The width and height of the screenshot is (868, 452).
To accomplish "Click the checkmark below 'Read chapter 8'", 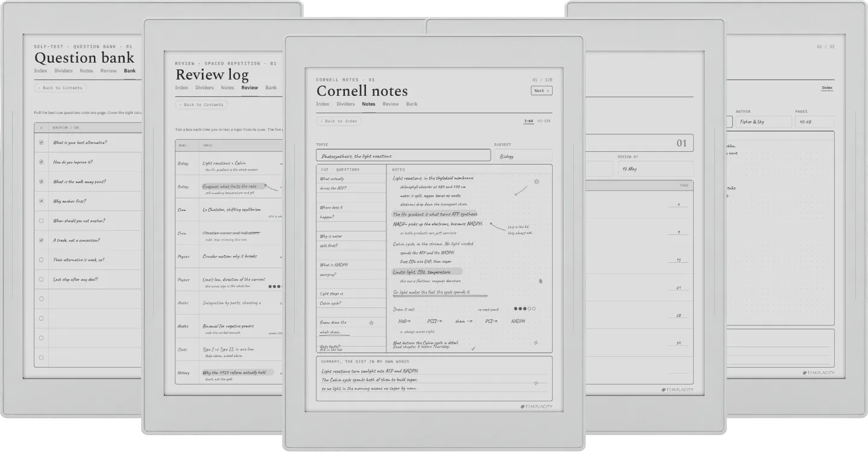I will [473, 348].
